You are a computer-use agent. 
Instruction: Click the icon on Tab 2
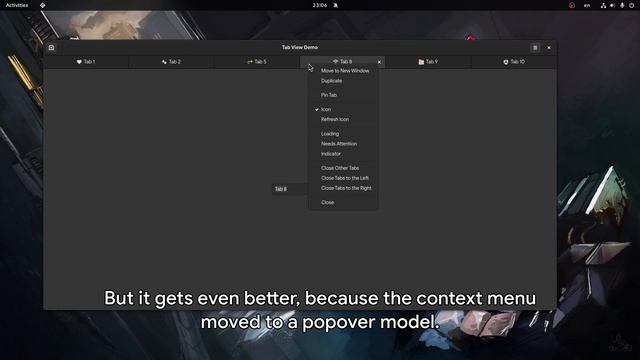164,62
